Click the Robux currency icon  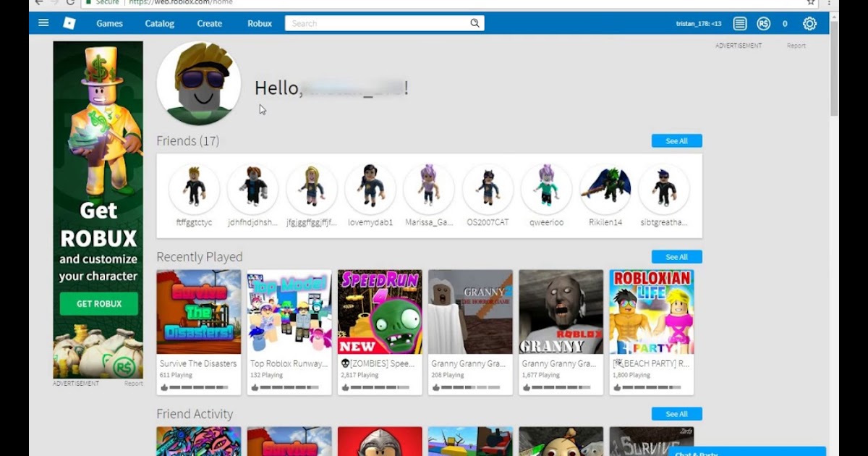point(763,23)
